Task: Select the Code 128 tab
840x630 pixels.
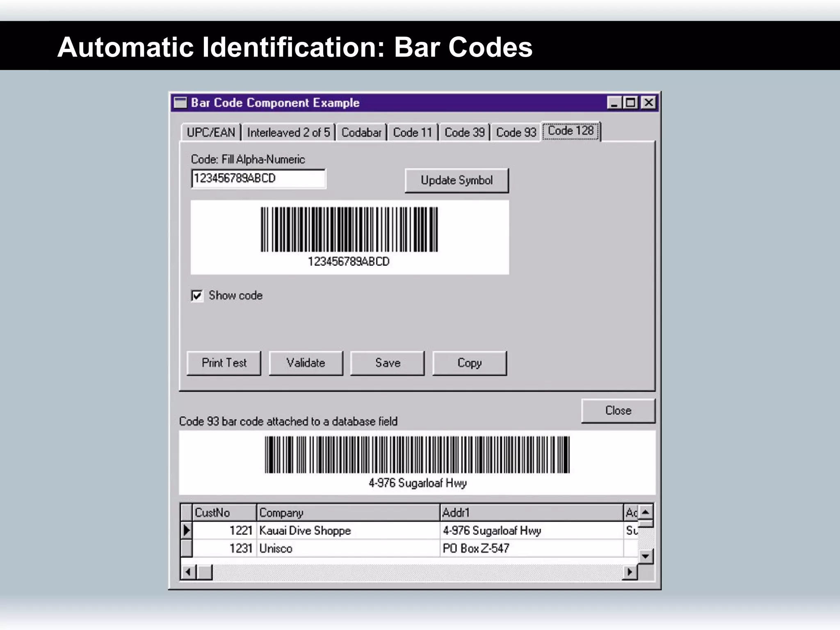Action: (x=571, y=131)
